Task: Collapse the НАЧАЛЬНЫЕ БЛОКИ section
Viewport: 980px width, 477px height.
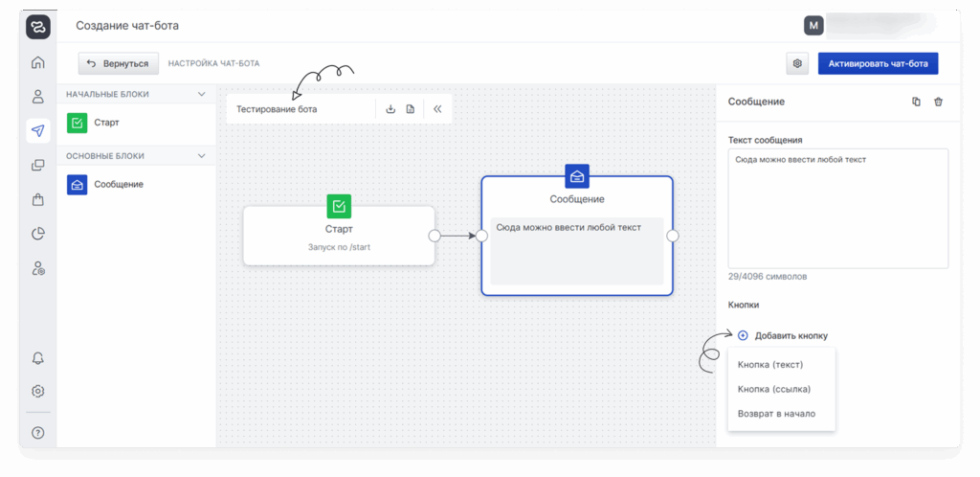Action: tap(201, 94)
